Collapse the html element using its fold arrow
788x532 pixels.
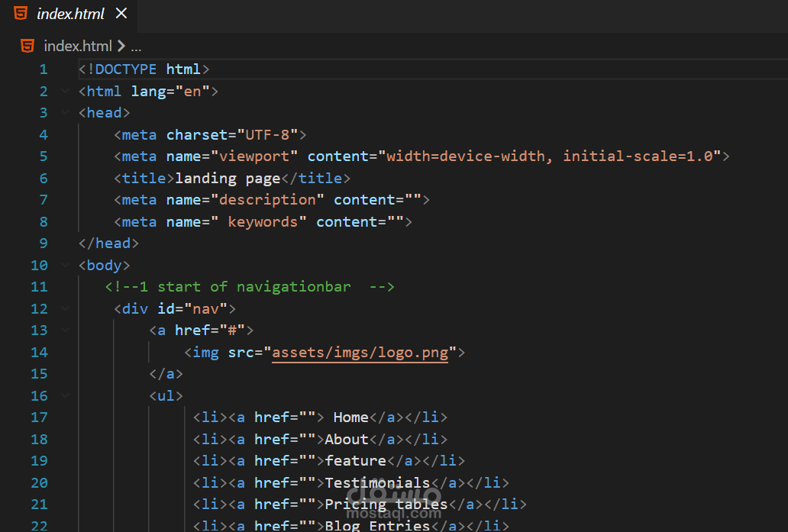coord(65,90)
